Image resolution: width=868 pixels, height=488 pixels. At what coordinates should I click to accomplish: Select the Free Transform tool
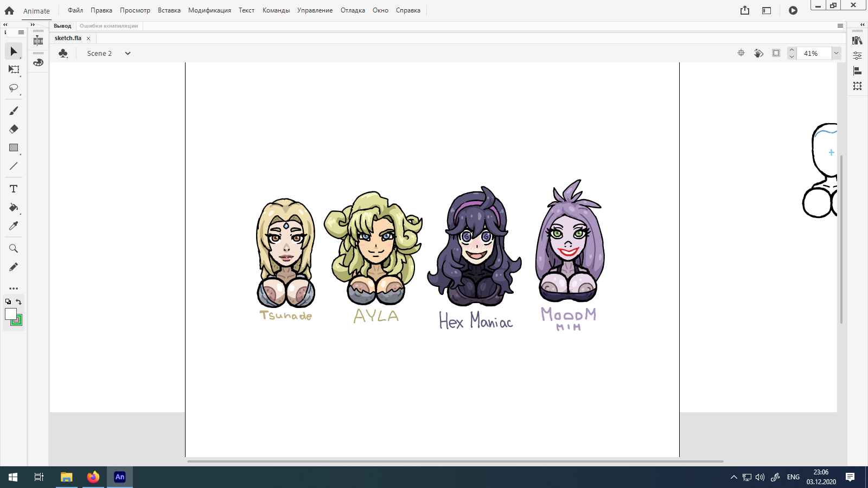14,69
